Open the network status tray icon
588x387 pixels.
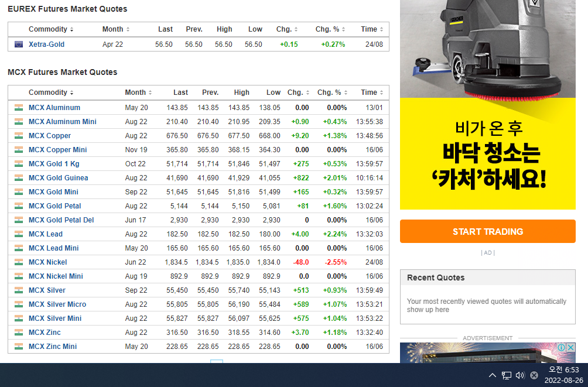click(507, 375)
